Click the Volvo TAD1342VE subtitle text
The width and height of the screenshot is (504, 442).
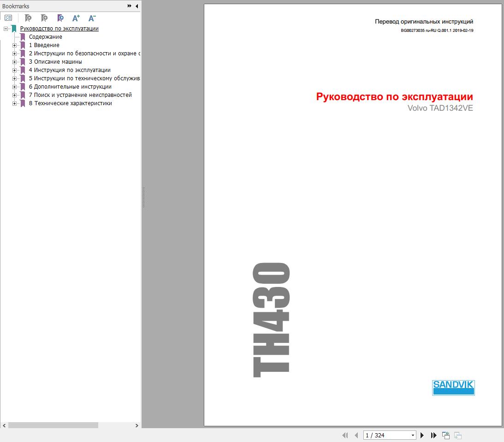pos(440,108)
